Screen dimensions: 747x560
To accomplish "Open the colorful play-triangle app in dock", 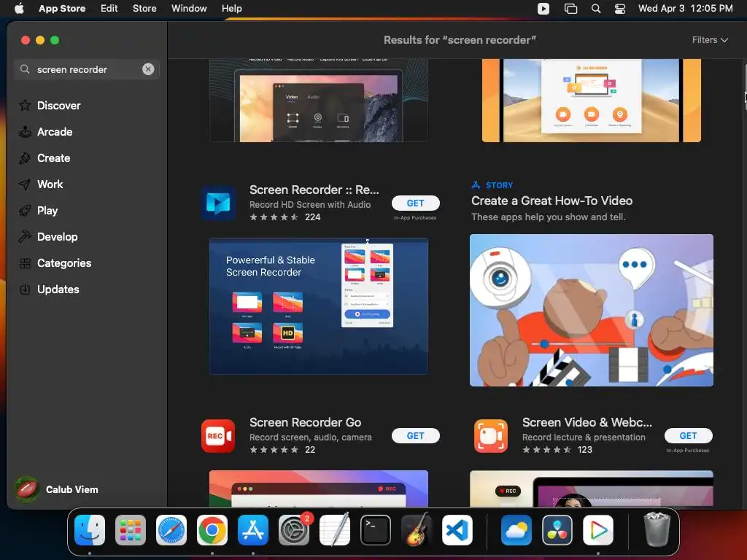I will point(598,530).
